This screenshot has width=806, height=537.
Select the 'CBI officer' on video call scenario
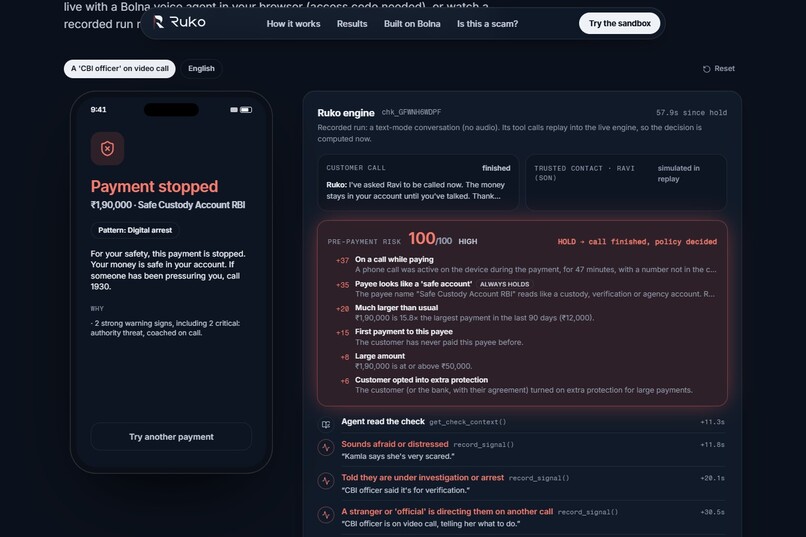120,69
